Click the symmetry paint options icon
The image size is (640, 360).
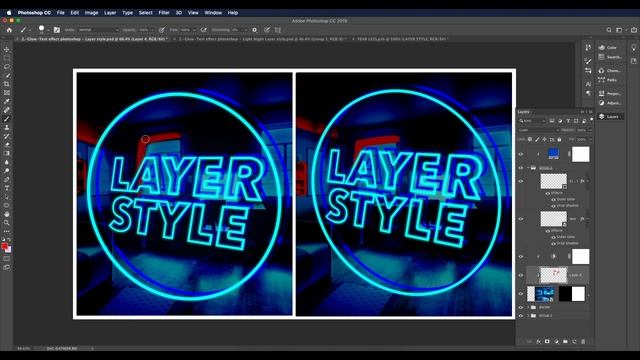tap(278, 30)
